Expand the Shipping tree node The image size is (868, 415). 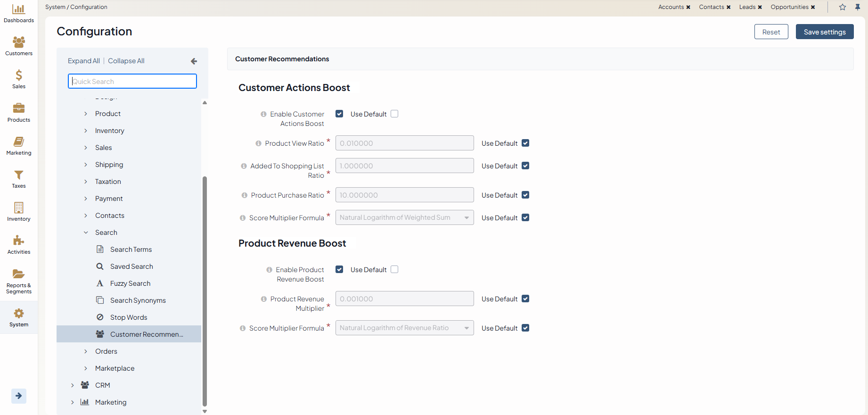(86, 165)
